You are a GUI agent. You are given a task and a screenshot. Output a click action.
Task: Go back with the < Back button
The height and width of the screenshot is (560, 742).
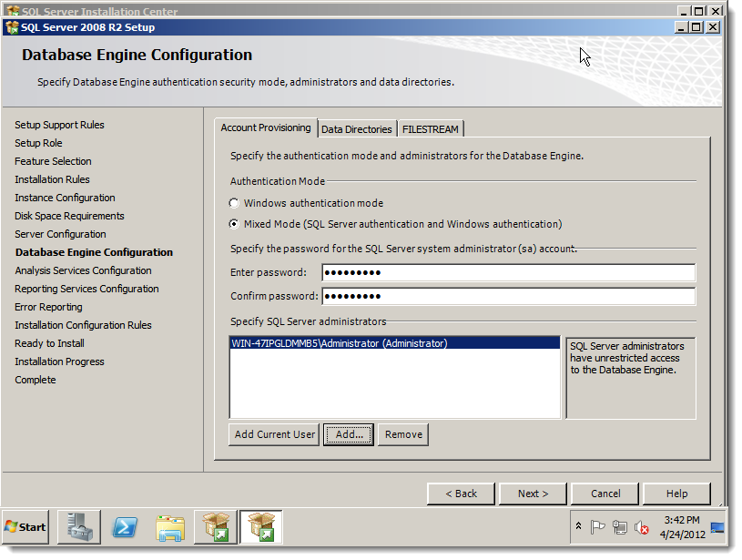pyautogui.click(x=461, y=494)
